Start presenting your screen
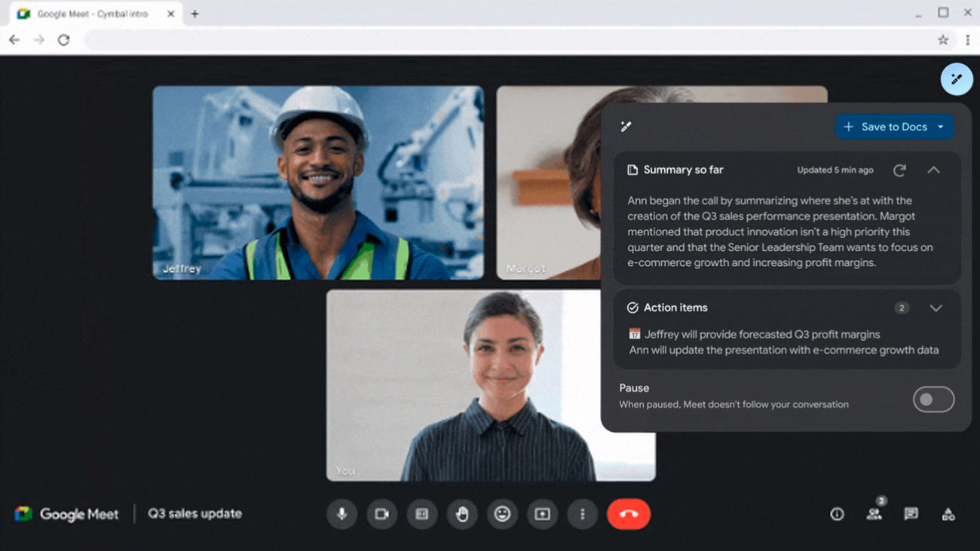This screenshot has width=980, height=551. tap(543, 514)
